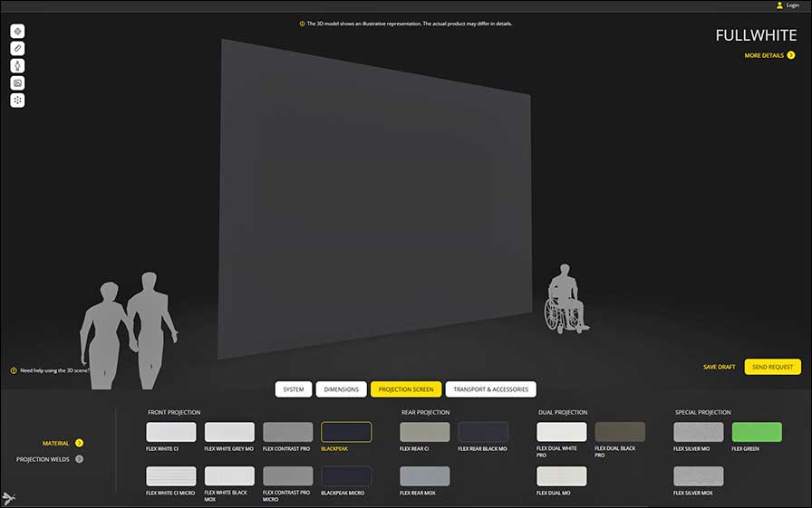Click the Front Projection heading
The image size is (812, 508).
(174, 412)
